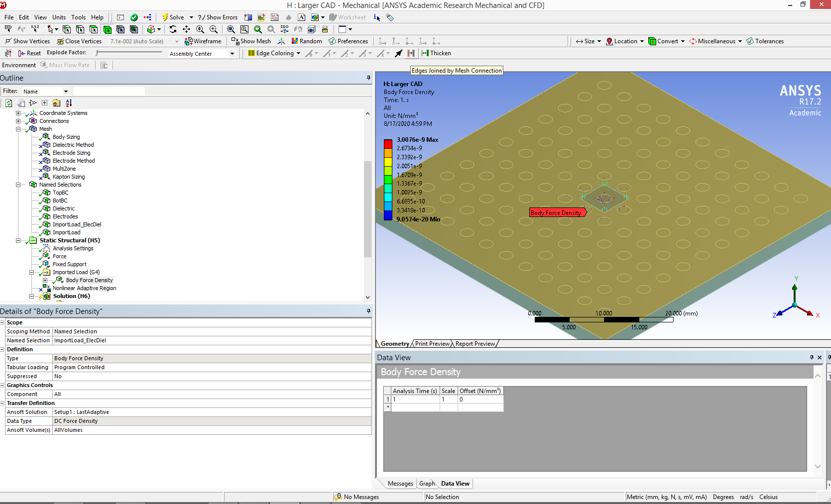Collapse the Mesh tree node

click(18, 129)
